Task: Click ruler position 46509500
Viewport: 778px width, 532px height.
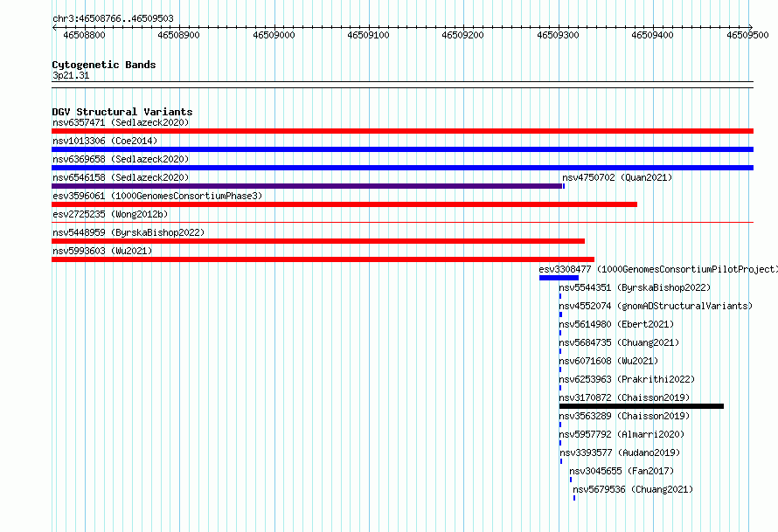Action: (747, 35)
